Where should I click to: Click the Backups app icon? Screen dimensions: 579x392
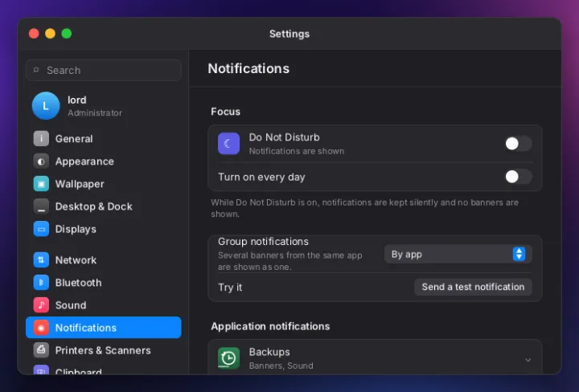click(x=228, y=358)
